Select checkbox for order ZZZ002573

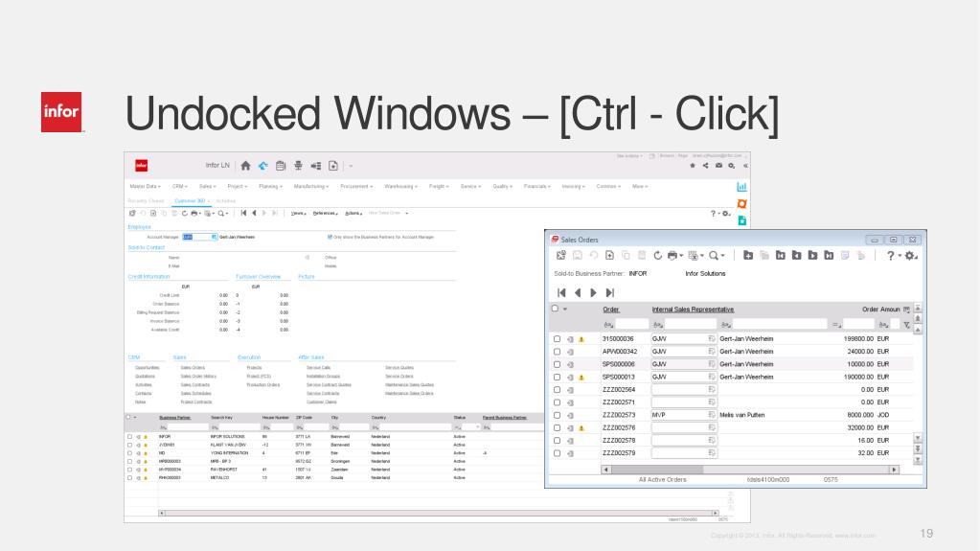click(557, 415)
